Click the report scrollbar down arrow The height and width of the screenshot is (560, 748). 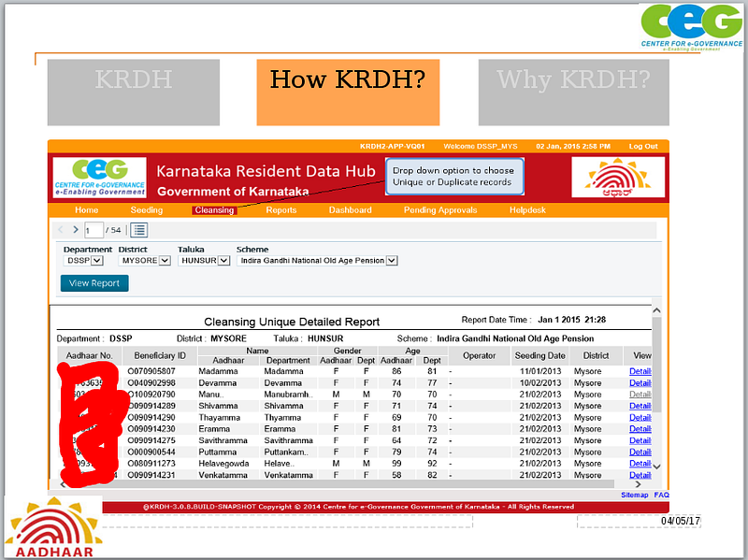(x=656, y=467)
